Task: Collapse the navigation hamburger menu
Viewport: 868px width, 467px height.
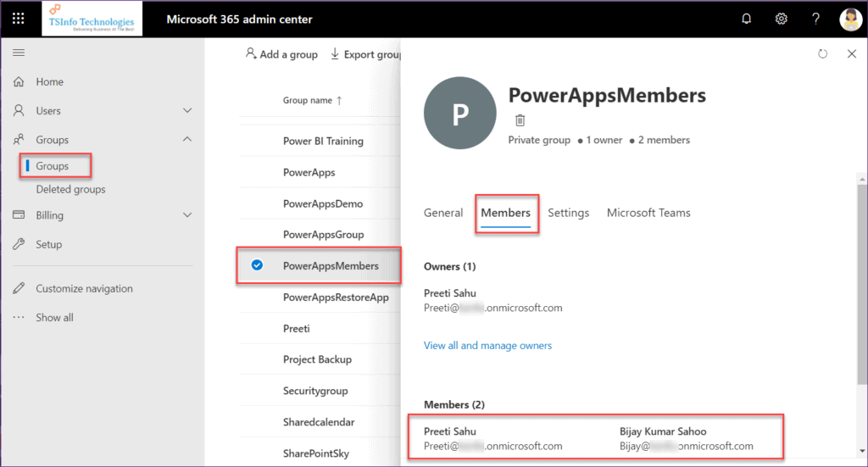Action: tap(19, 53)
